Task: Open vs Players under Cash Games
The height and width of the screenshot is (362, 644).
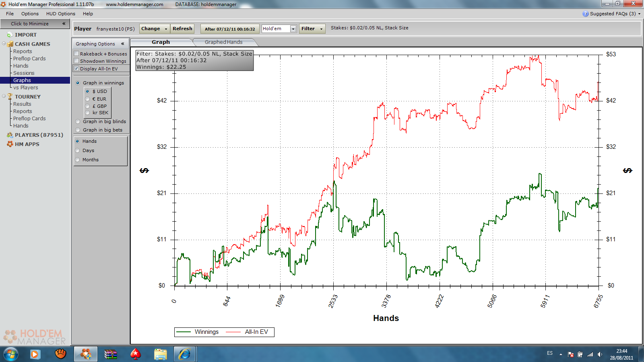Action: pos(26,88)
